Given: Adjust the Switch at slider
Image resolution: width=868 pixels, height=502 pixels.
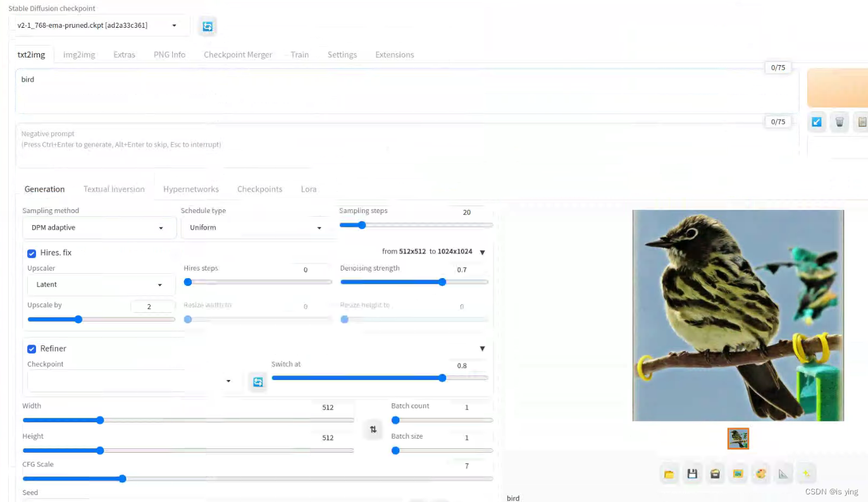Looking at the screenshot, I should [x=380, y=377].
